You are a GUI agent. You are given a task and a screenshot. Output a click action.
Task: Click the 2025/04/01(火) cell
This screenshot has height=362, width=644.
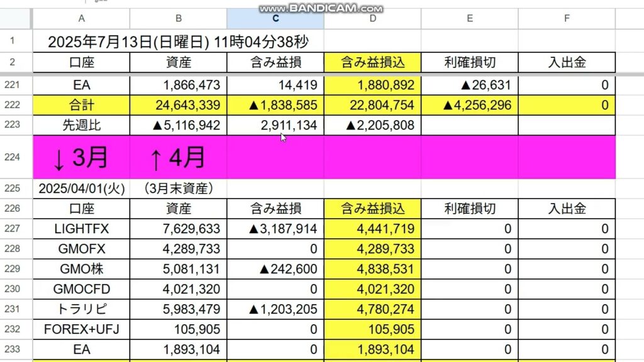pyautogui.click(x=81, y=189)
